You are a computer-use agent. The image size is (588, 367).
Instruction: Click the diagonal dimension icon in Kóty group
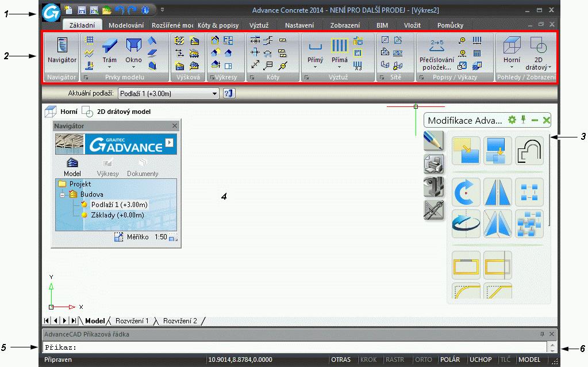(x=255, y=66)
